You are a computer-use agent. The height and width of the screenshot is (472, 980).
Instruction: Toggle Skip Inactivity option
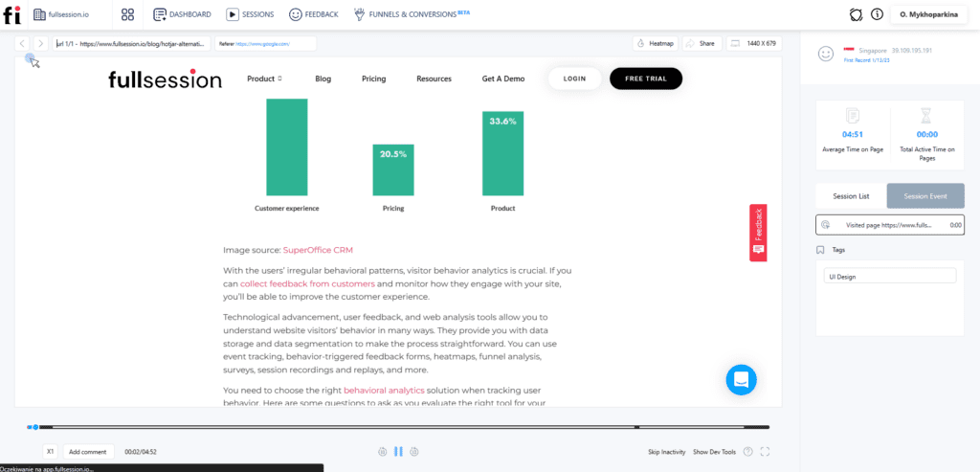[666, 451]
